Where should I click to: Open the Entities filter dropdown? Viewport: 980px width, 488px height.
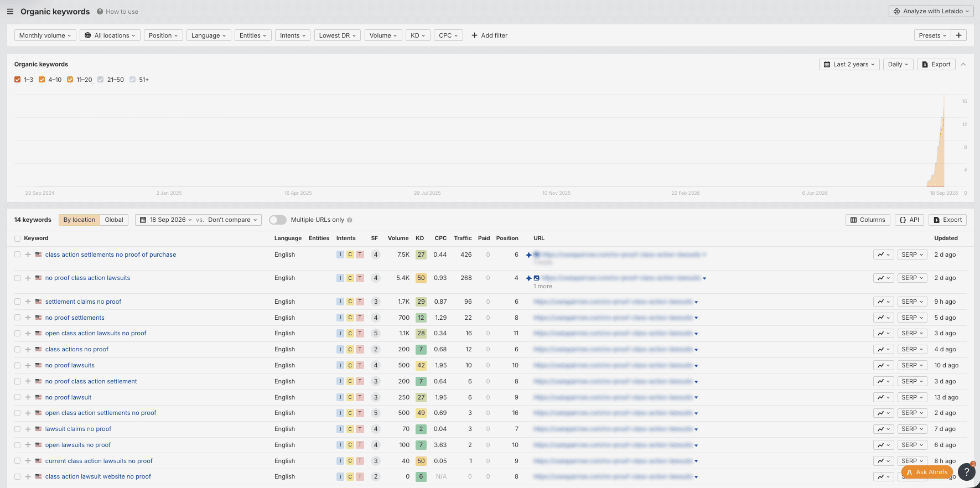pyautogui.click(x=253, y=35)
